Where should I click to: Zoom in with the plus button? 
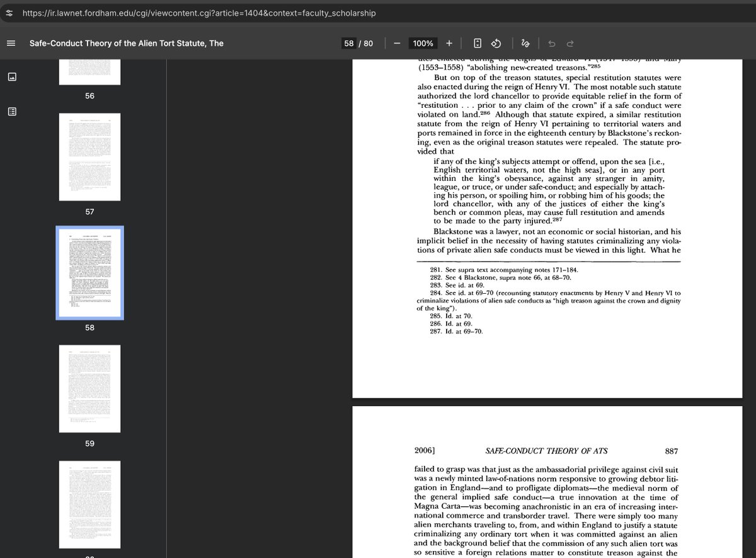click(x=449, y=44)
